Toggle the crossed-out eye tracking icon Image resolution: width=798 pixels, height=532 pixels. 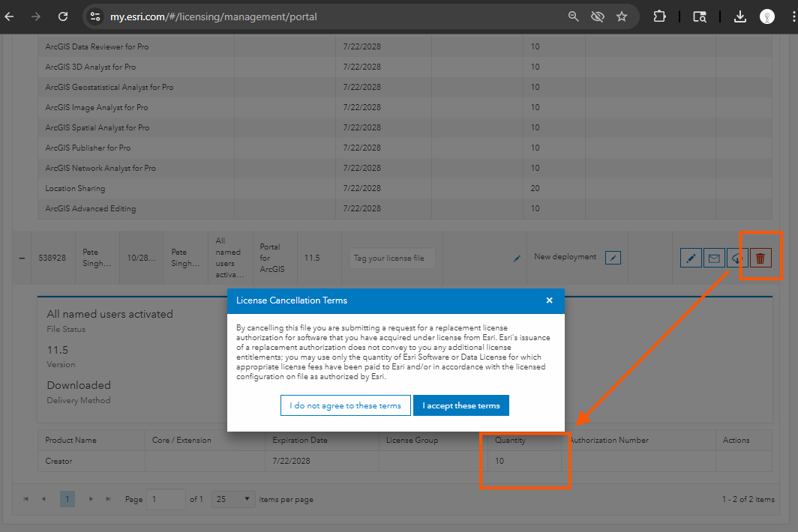pyautogui.click(x=598, y=16)
